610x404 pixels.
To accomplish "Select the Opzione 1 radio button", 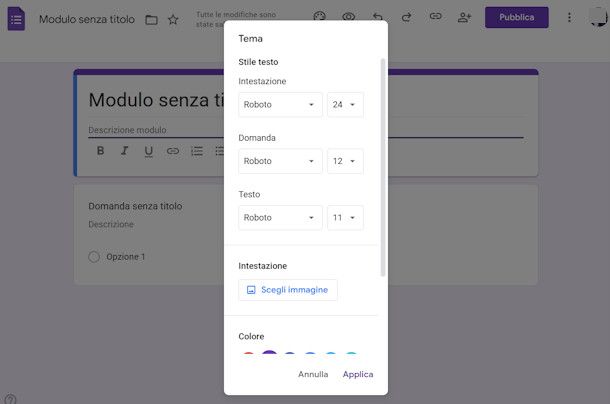I will [94, 257].
